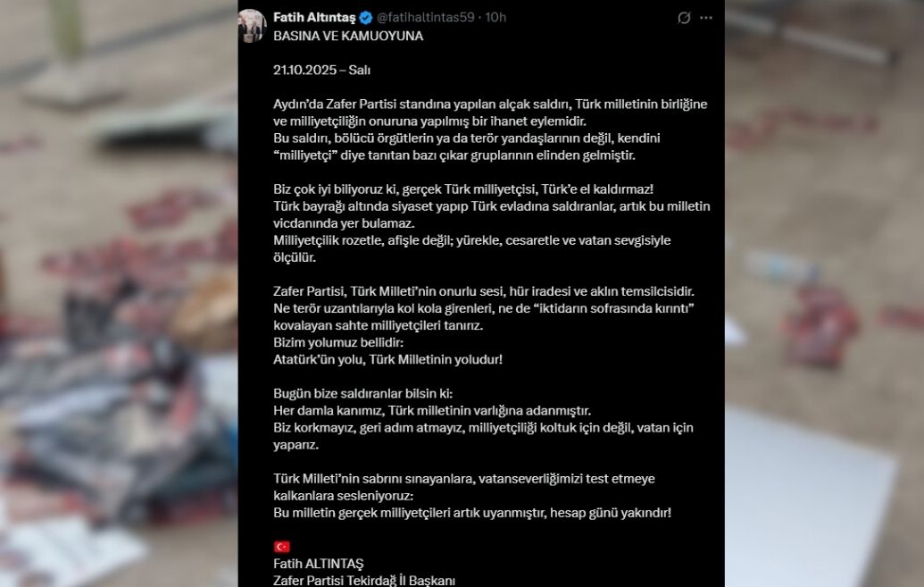Image resolution: width=924 pixels, height=587 pixels.
Task: Open Fatih Altıntaş's profile avatar
Action: coord(253,25)
